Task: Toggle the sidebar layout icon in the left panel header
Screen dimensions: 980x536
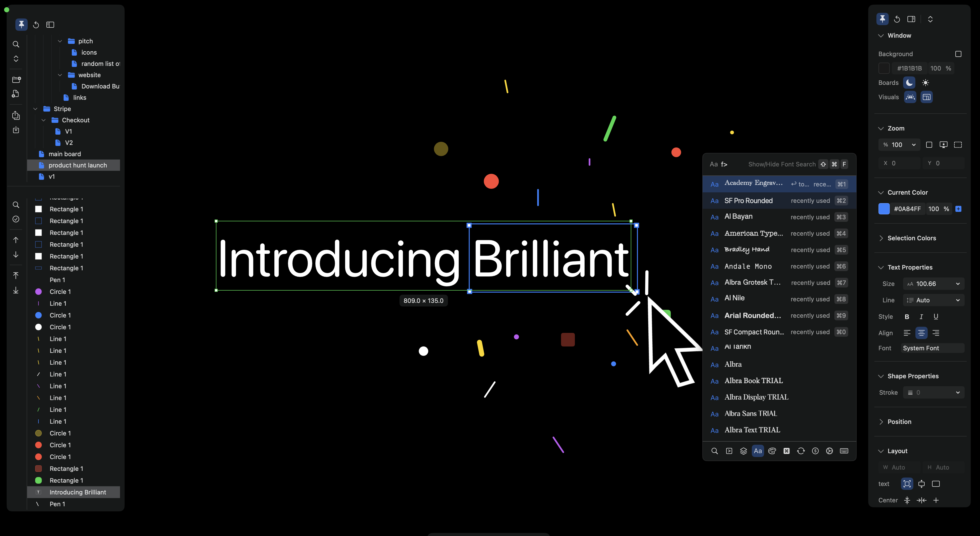Action: (50, 25)
